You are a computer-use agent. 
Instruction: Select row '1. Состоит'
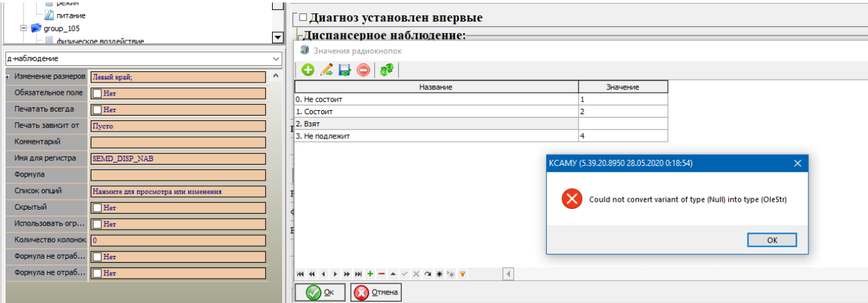pyautogui.click(x=481, y=111)
